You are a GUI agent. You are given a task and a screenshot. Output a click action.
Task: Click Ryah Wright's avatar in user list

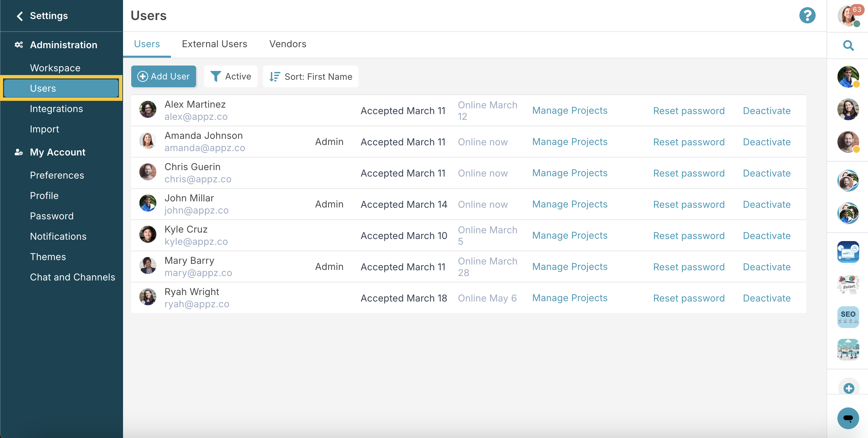148,297
